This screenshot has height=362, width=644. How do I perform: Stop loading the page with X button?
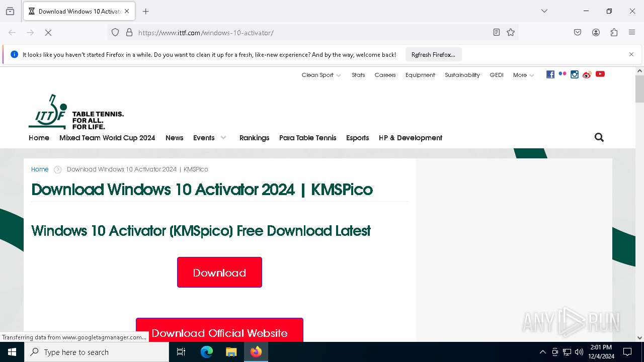click(x=48, y=32)
